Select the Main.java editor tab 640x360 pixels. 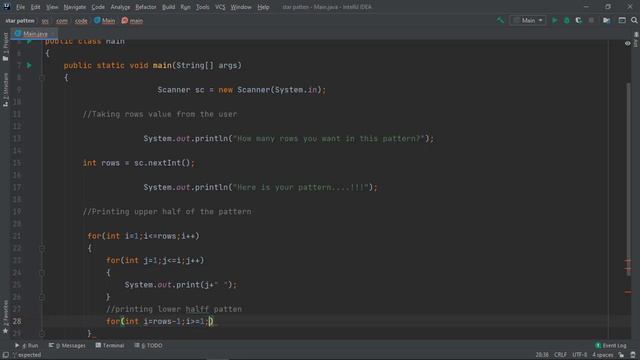coord(34,34)
